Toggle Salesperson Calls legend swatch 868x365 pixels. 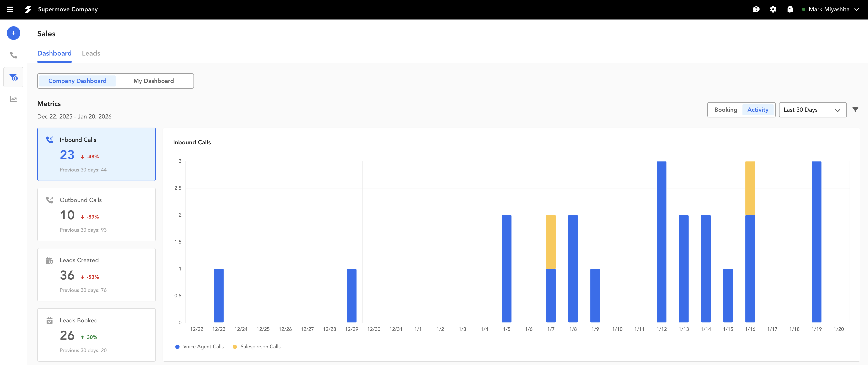235,346
